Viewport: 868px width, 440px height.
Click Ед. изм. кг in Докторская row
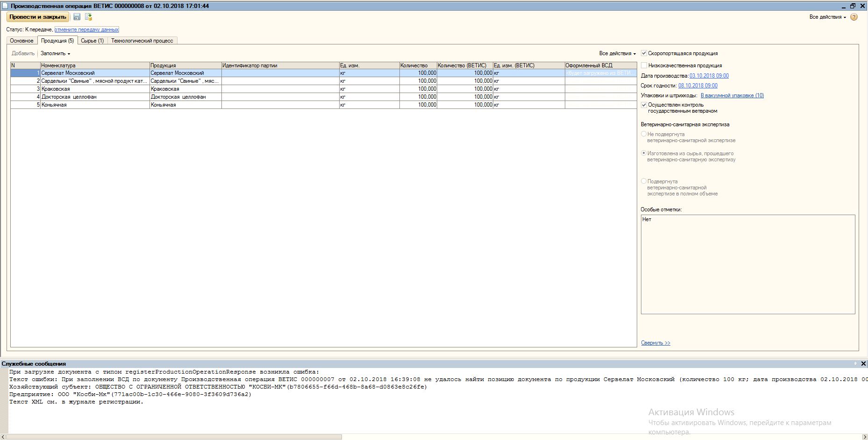point(369,97)
